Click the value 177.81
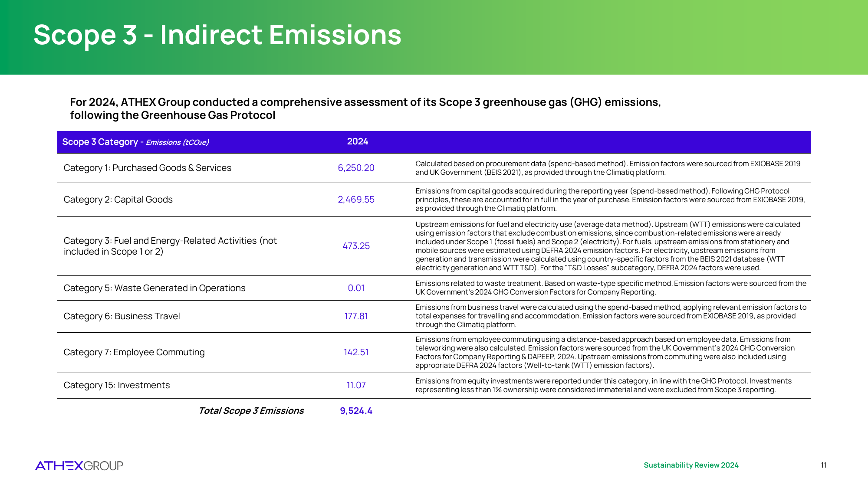868x488 pixels. coord(356,316)
